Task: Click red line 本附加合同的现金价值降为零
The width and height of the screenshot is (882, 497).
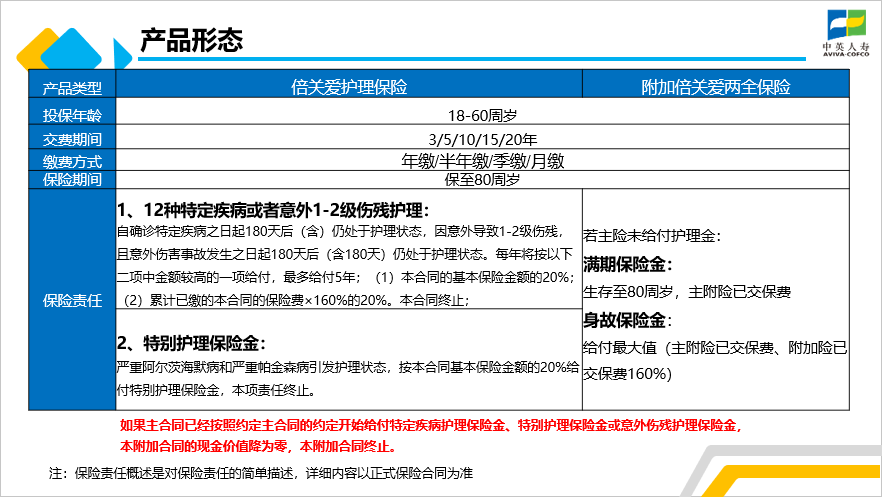Action: [259, 446]
